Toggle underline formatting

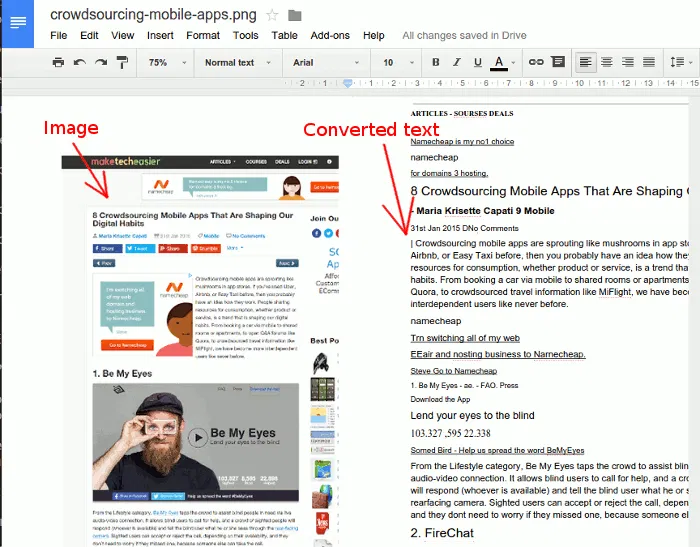click(477, 62)
